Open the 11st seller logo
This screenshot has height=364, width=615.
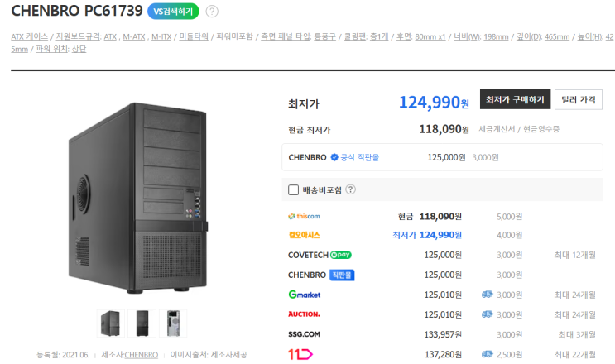coord(300,355)
